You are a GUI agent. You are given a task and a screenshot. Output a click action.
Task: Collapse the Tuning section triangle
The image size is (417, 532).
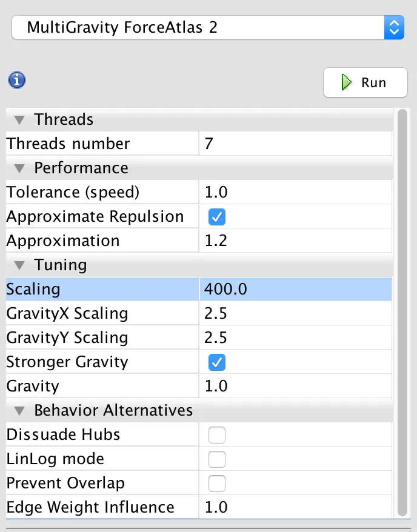pyautogui.click(x=20, y=265)
